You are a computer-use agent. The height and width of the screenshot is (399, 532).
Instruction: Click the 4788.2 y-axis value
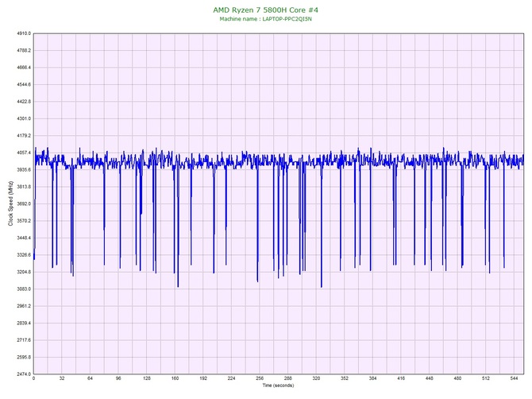tap(24, 51)
